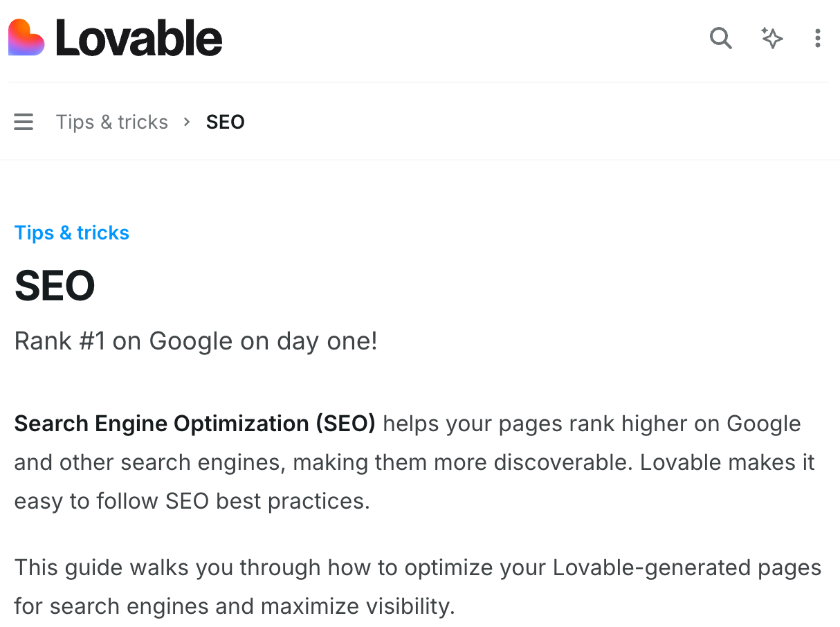Open the three-dot more options menu

(818, 38)
